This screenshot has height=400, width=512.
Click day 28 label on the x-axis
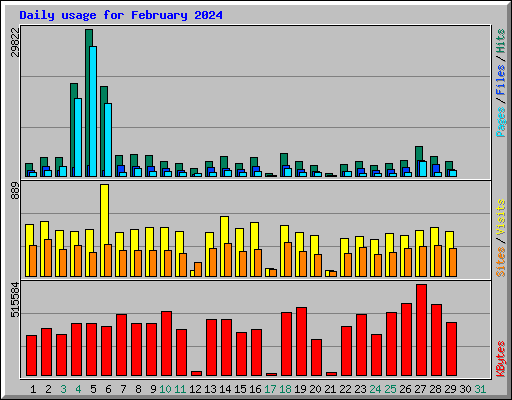click(435, 389)
